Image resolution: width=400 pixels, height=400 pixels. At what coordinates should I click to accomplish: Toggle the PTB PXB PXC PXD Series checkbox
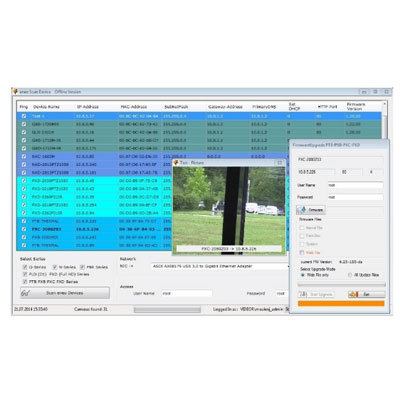point(25,282)
